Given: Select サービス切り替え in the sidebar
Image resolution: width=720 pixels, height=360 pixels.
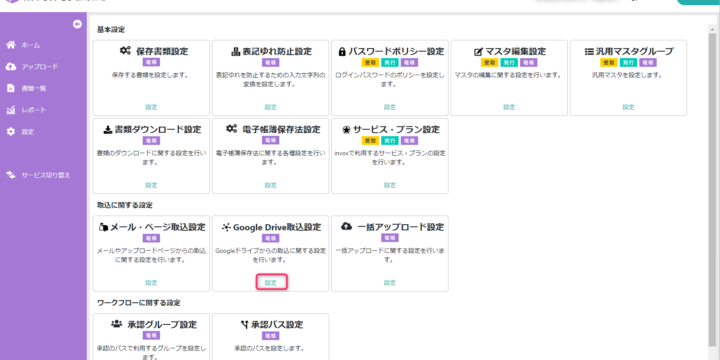Looking at the screenshot, I should point(46,175).
